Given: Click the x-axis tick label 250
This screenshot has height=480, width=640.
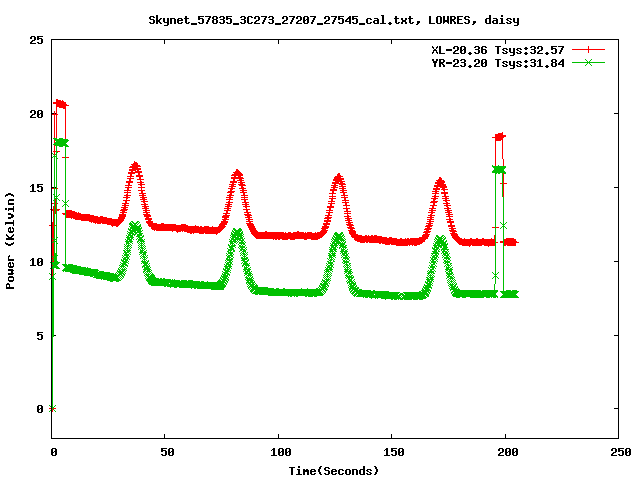Looking at the screenshot, I should (621, 452).
